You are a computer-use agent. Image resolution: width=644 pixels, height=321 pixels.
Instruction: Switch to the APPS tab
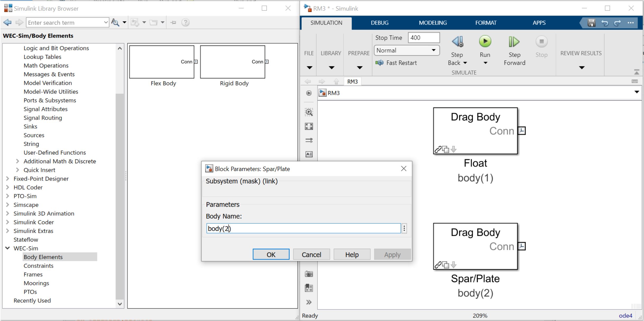pos(539,23)
